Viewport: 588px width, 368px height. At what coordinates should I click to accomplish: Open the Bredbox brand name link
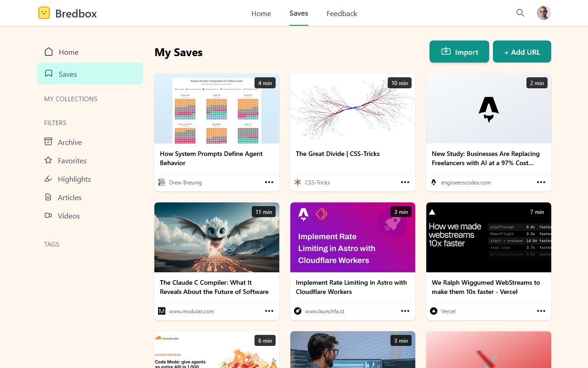point(76,13)
